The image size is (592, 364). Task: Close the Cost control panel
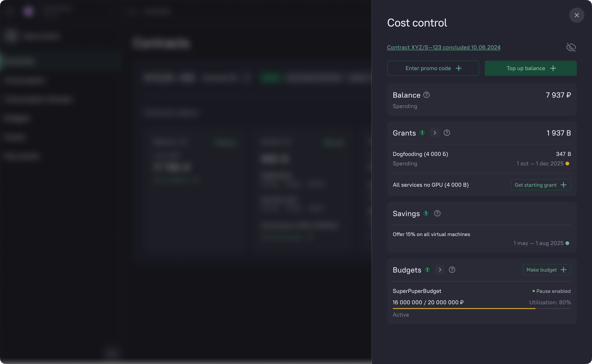click(576, 15)
